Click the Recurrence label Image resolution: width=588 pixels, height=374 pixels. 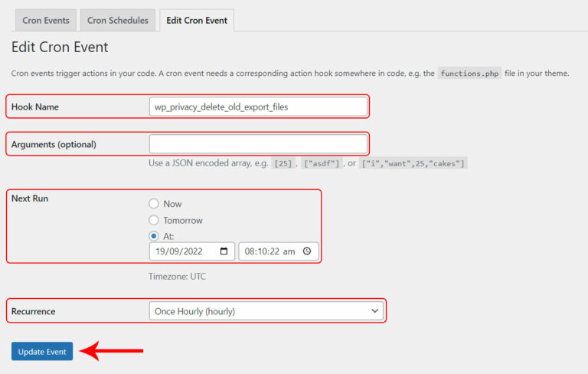[x=34, y=311]
